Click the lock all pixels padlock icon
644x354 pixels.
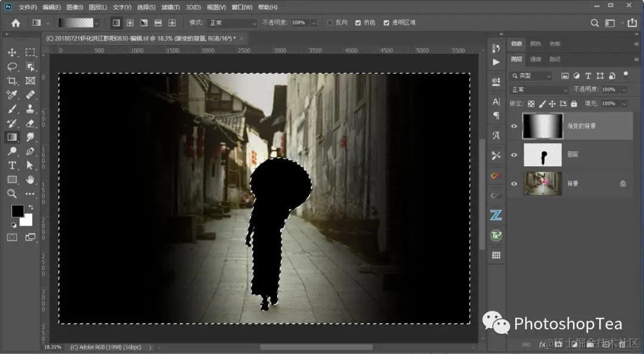pyautogui.click(x=574, y=104)
